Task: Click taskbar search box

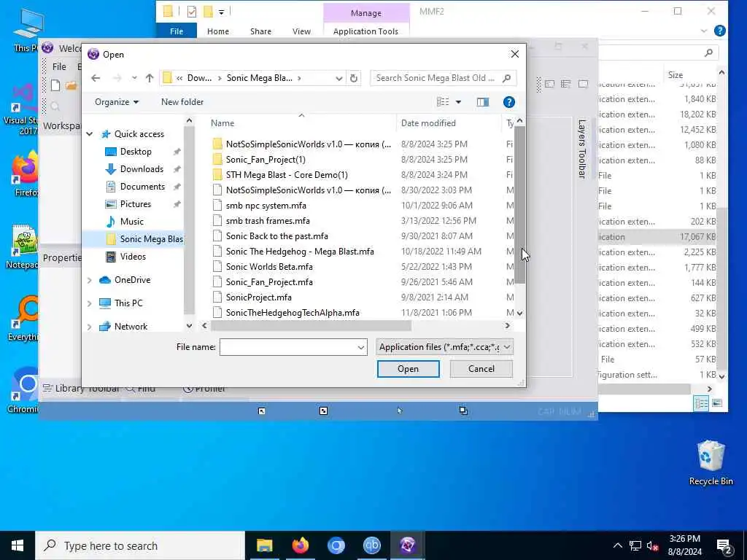Action: pos(140,545)
